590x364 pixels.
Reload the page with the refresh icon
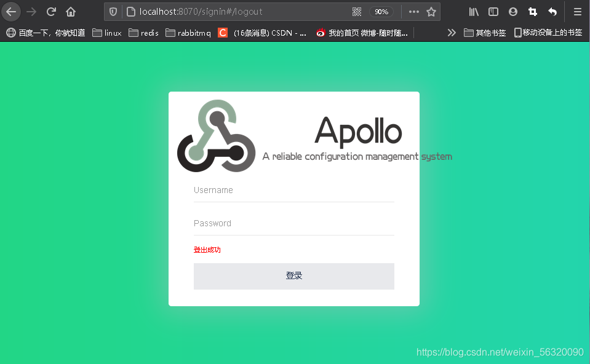(x=51, y=12)
